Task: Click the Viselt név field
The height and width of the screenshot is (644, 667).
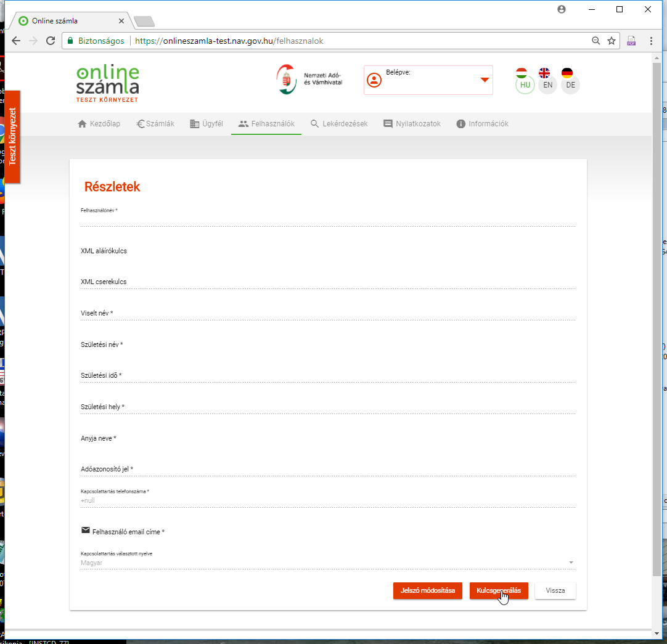Action: tap(327, 313)
